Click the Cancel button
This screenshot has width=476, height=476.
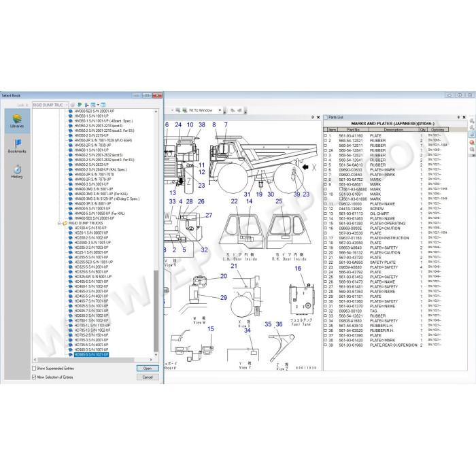pos(148,377)
